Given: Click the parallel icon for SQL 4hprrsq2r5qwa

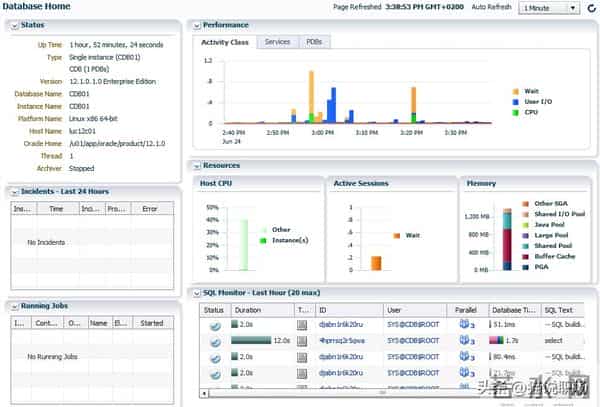Looking at the screenshot, I should tap(465, 340).
